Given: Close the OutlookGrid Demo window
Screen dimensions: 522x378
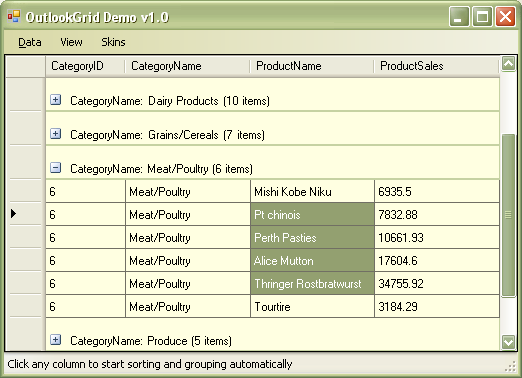Looking at the screenshot, I should [x=505, y=16].
